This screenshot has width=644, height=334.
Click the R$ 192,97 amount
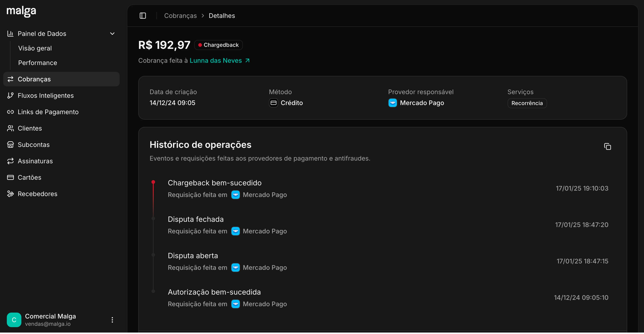point(164,45)
